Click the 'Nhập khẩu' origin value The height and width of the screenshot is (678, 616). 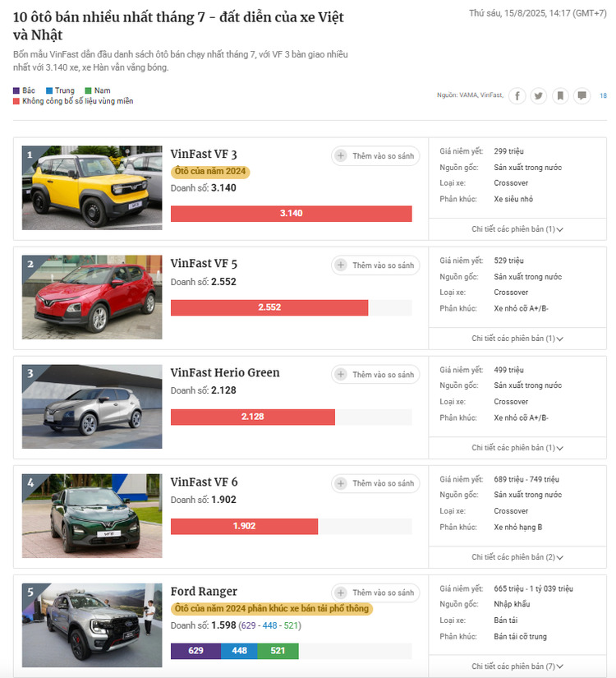pyautogui.click(x=512, y=605)
